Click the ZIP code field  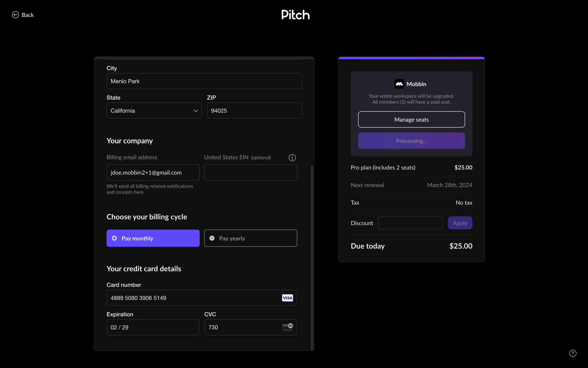pyautogui.click(x=254, y=111)
